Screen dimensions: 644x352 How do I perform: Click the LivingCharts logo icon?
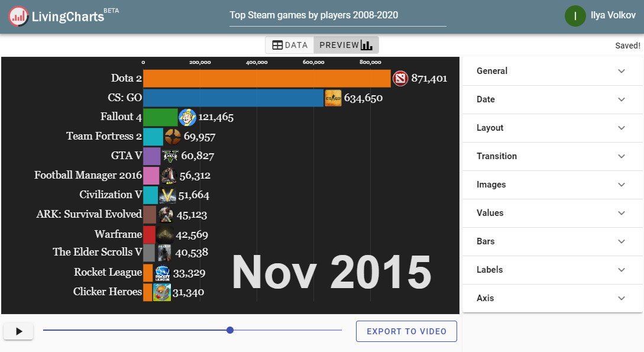click(x=18, y=17)
